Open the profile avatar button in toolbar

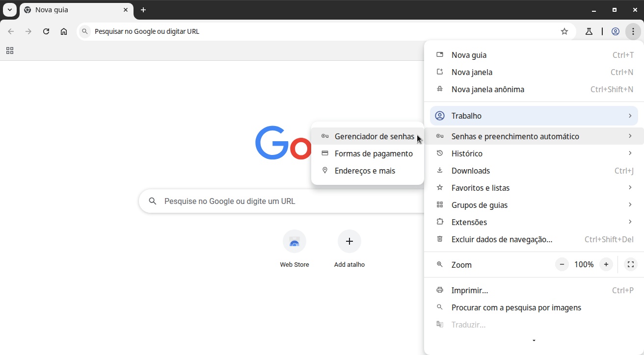pos(615,31)
